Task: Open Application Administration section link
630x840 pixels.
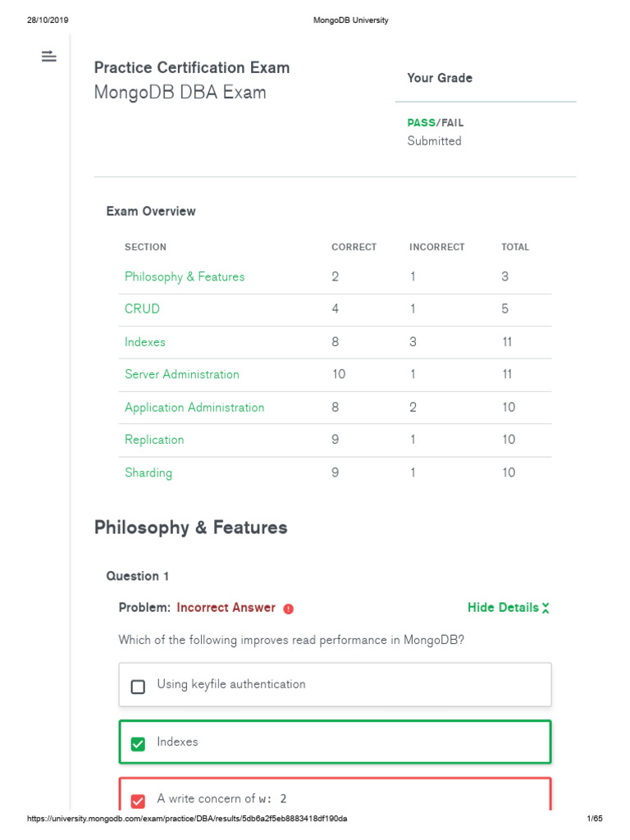Action: [x=194, y=407]
